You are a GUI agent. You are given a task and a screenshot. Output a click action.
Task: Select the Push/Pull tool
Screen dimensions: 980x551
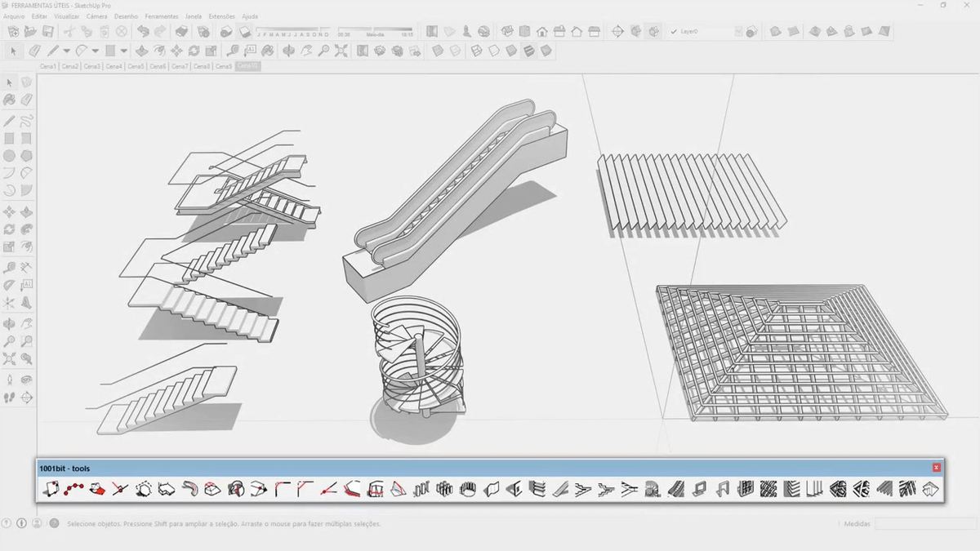pyautogui.click(x=140, y=51)
